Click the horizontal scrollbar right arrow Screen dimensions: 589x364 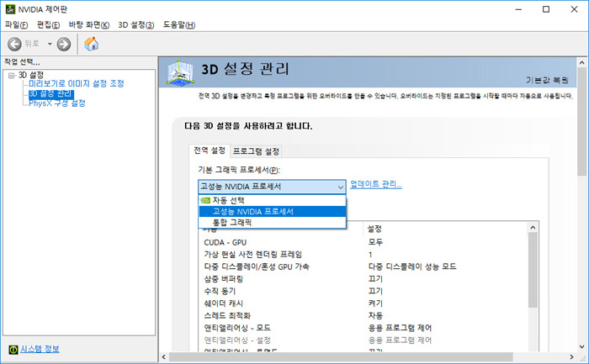571,356
